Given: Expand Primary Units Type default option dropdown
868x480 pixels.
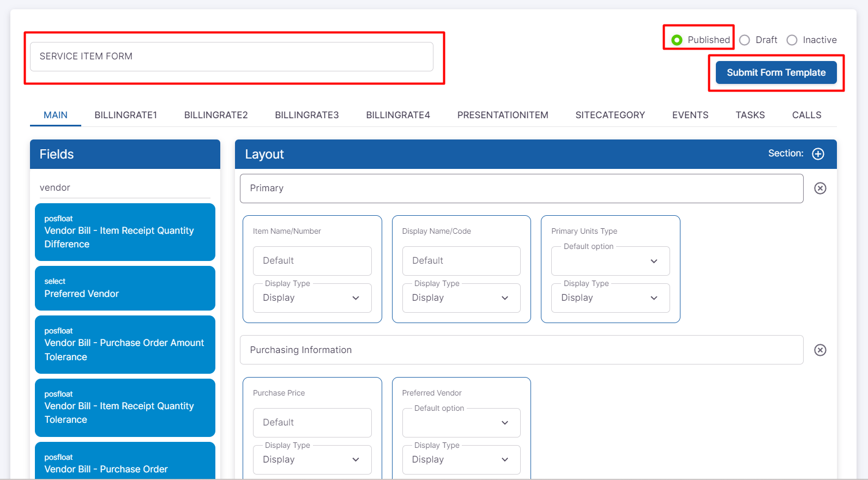Looking at the screenshot, I should click(x=610, y=261).
